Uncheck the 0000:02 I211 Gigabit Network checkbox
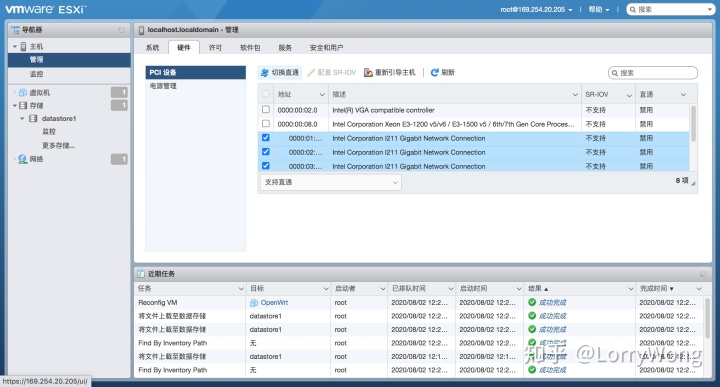Screen dimensions: 720x387 (x=266, y=151)
